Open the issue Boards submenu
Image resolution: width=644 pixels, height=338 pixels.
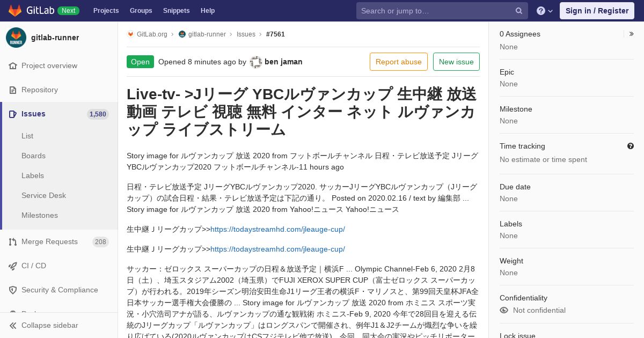coord(33,156)
